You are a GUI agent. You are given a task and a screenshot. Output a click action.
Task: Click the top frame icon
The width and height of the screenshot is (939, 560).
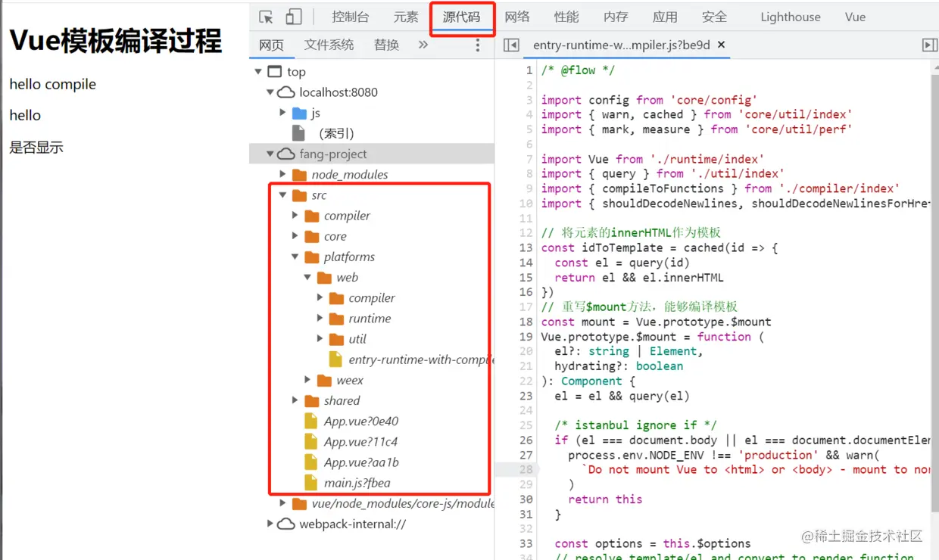pyautogui.click(x=275, y=72)
